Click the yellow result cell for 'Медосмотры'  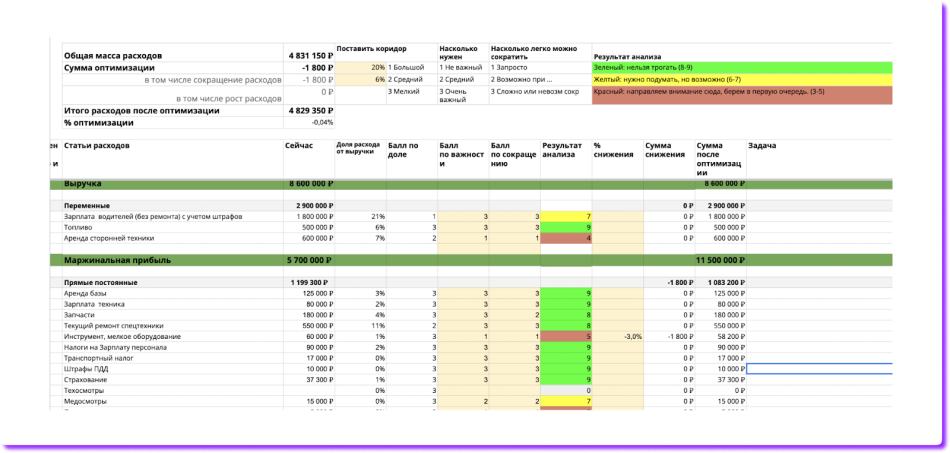pos(565,401)
